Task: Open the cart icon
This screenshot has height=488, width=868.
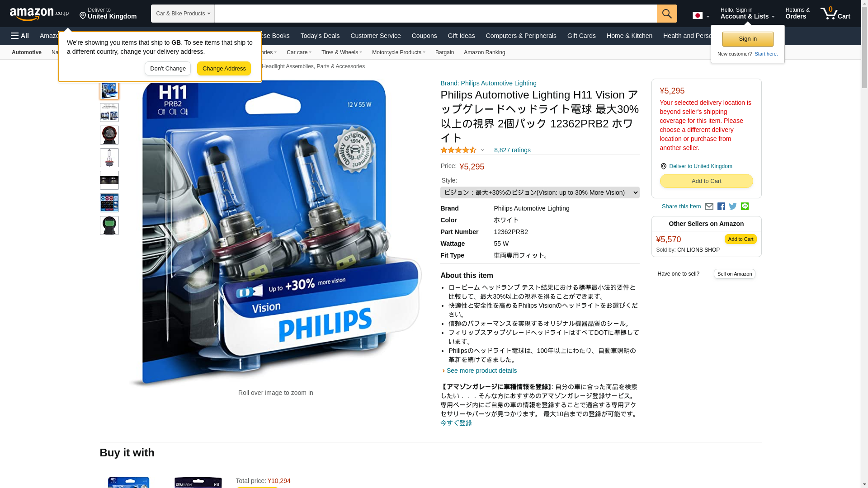Action: (x=835, y=14)
